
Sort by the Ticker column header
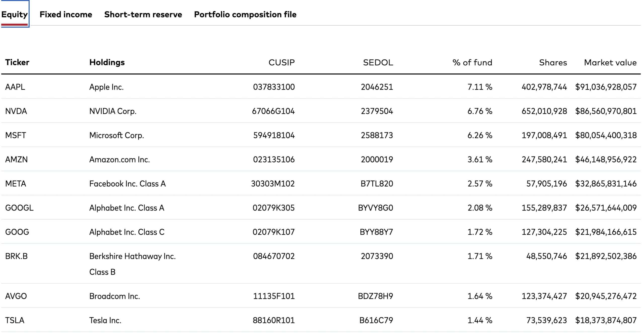[17, 62]
